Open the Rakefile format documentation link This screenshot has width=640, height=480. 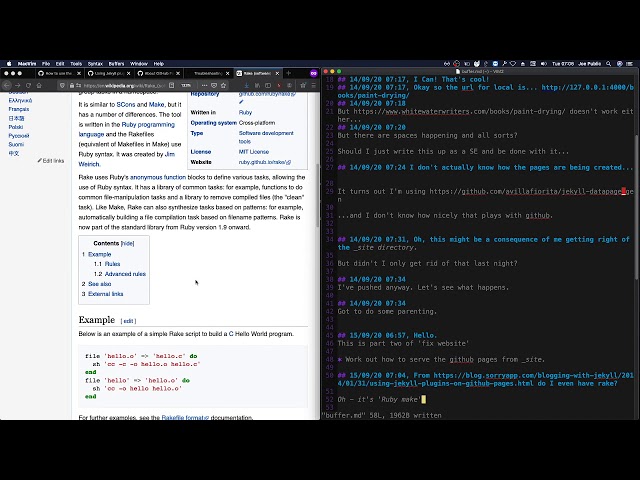tap(185, 417)
